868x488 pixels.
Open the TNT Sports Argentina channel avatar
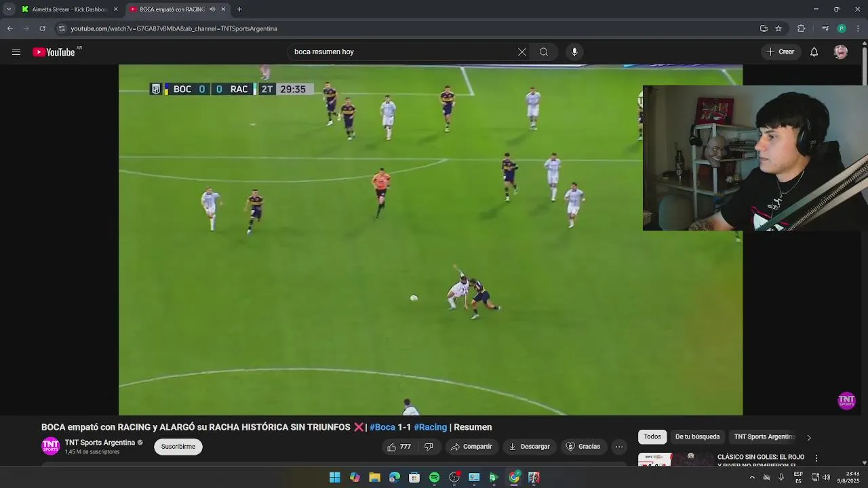click(x=50, y=446)
